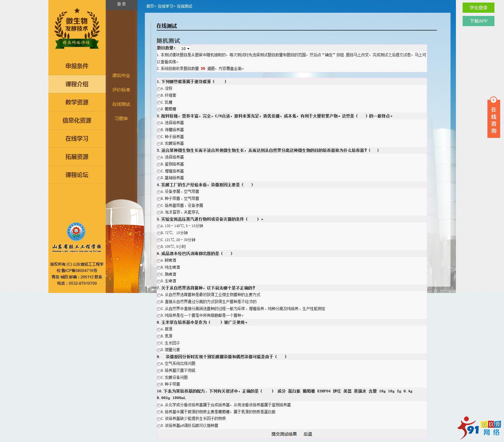Viewport: 504px width, 442px height.
Task: Click the green 学生登录 button
Action: click(478, 8)
